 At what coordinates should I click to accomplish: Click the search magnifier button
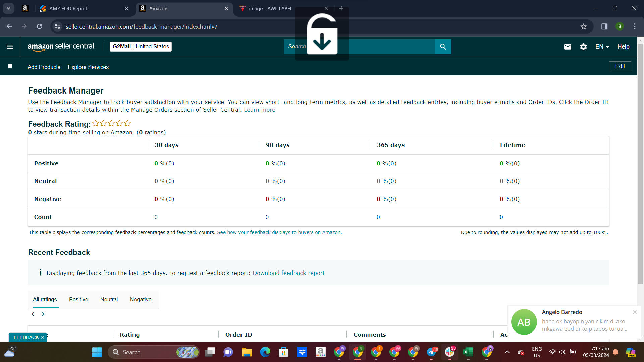[x=443, y=47]
